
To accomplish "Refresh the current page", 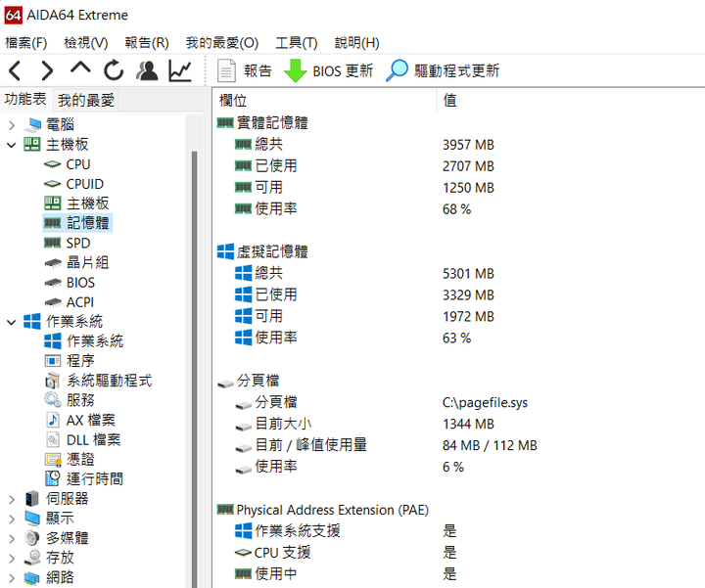I will coord(114,70).
